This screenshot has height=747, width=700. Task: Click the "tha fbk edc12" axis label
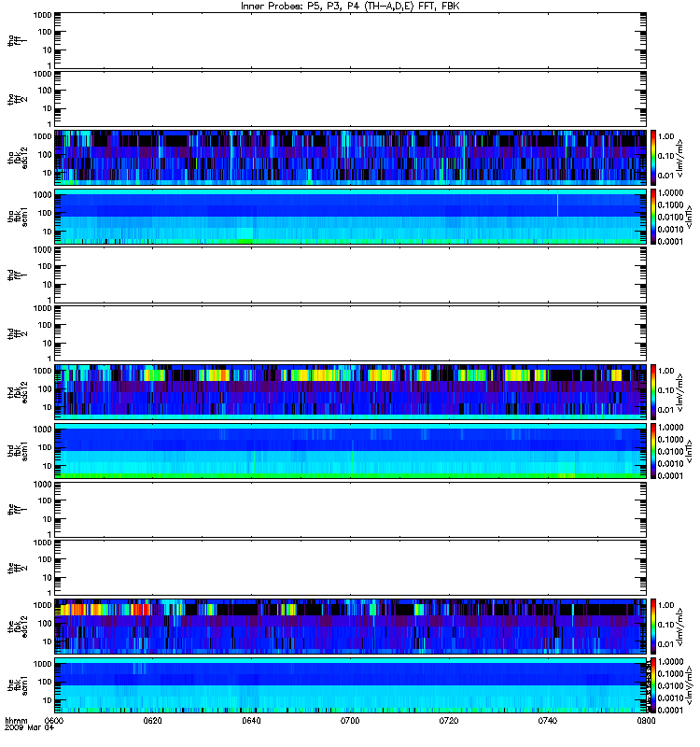click(x=18, y=158)
